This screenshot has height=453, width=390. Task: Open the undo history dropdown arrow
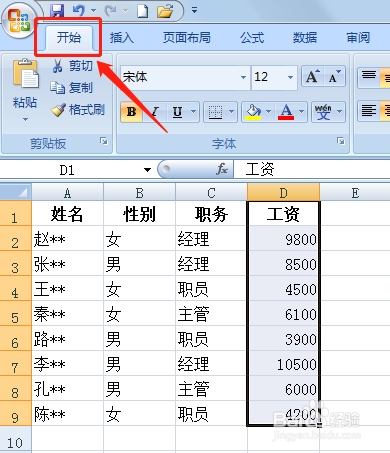tap(94, 11)
